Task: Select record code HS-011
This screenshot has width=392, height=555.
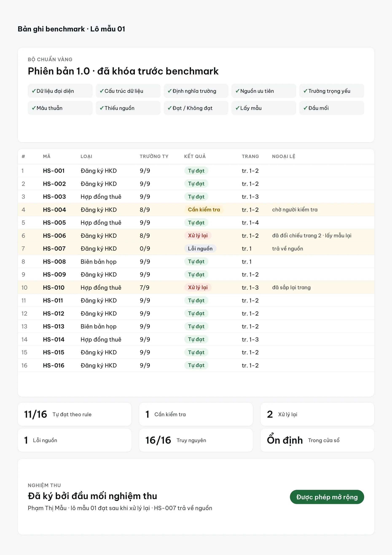Action: pos(53,300)
